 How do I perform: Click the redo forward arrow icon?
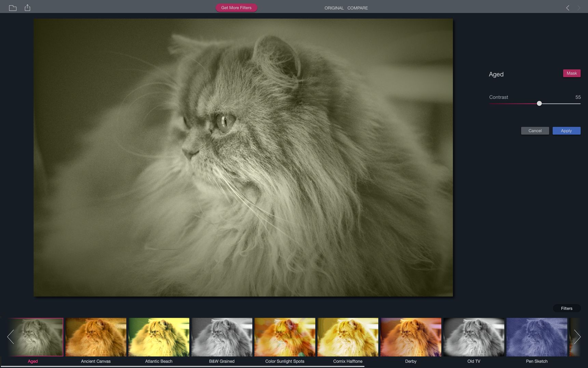(x=579, y=8)
